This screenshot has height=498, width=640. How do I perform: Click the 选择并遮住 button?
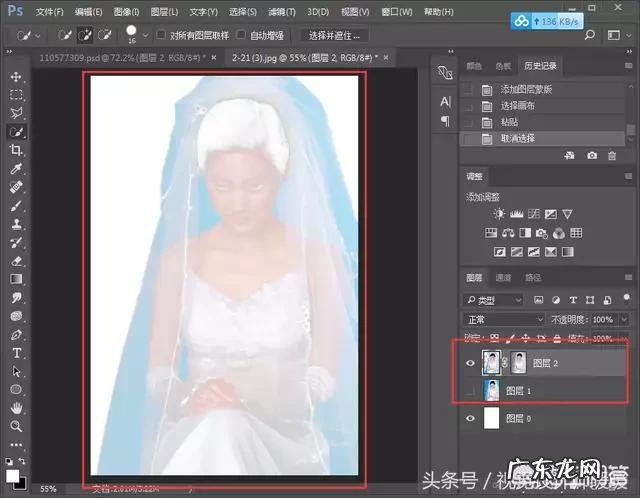[334, 36]
